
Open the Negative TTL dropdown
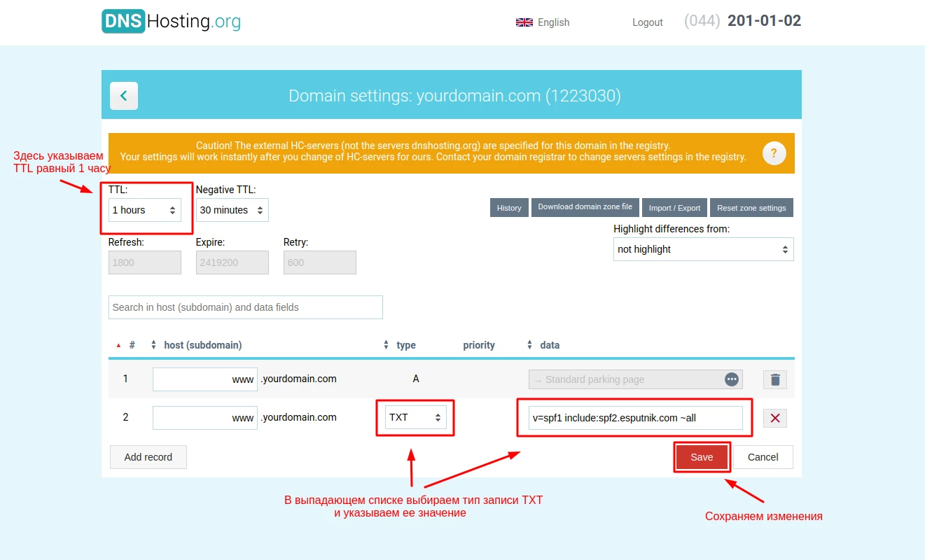[x=232, y=210]
